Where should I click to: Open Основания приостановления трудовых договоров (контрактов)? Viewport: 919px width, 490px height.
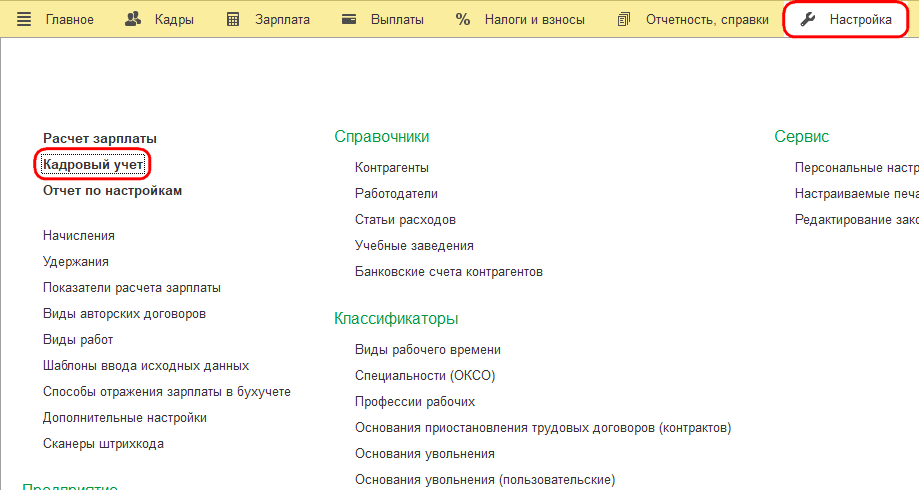(543, 428)
